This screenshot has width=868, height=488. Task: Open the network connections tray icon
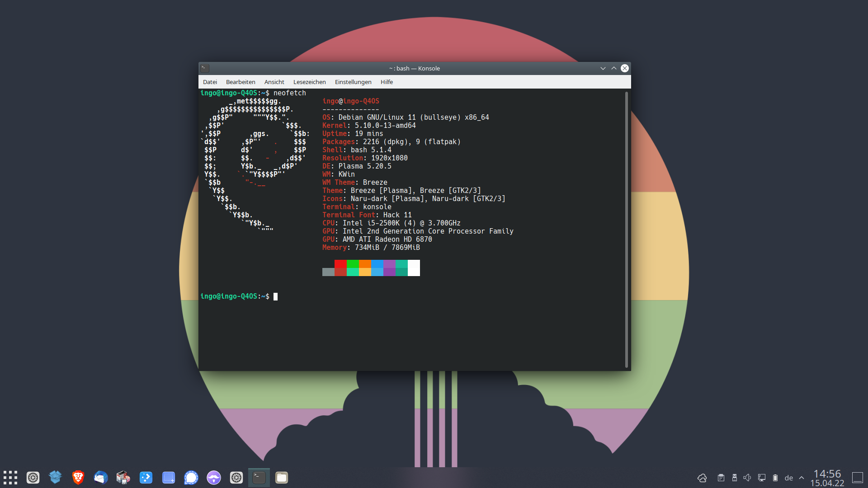[762, 478]
